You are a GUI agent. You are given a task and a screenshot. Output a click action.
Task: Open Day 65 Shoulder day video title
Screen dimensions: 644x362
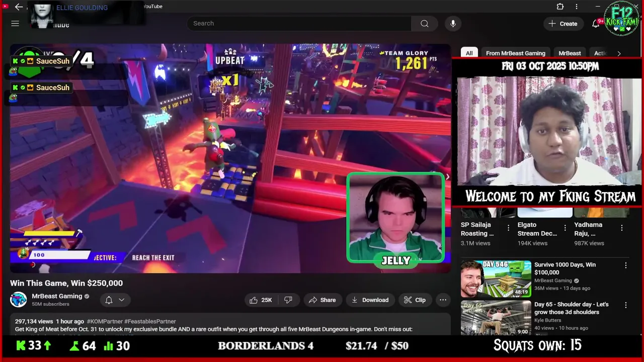point(572,308)
